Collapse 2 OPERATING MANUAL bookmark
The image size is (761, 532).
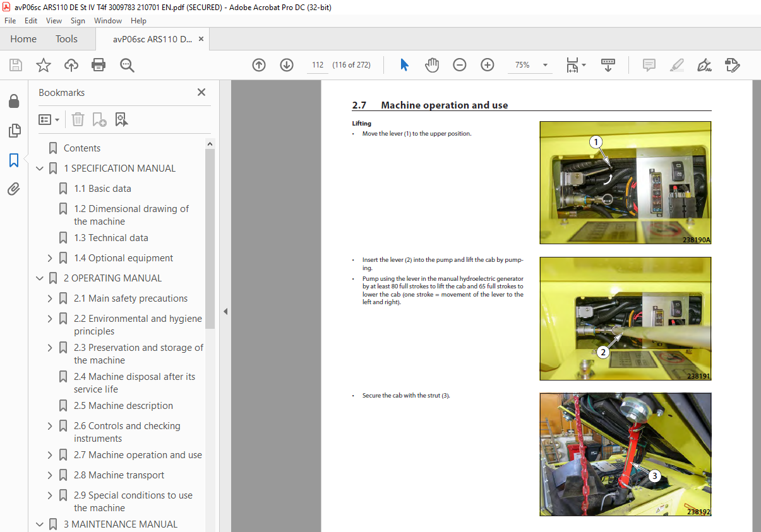click(40, 278)
